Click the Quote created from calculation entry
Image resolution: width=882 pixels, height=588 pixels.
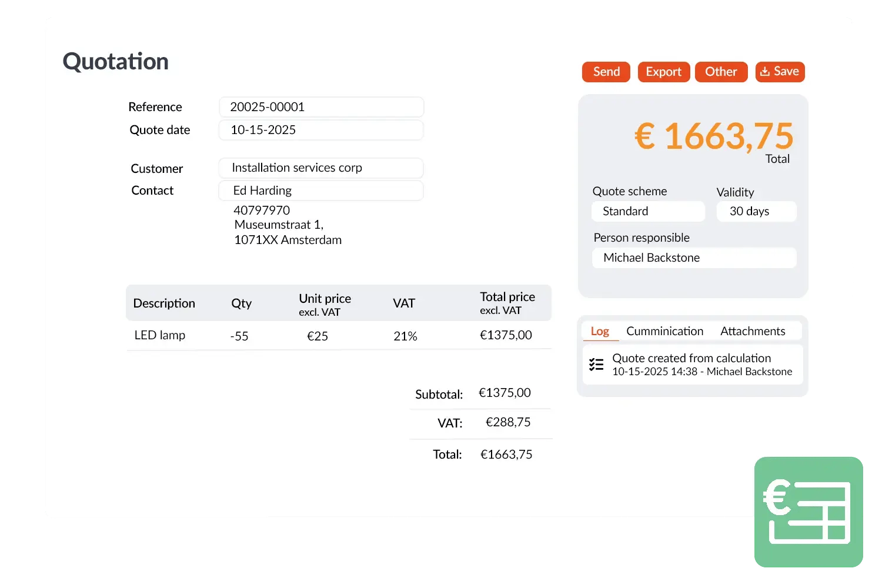coord(691,358)
